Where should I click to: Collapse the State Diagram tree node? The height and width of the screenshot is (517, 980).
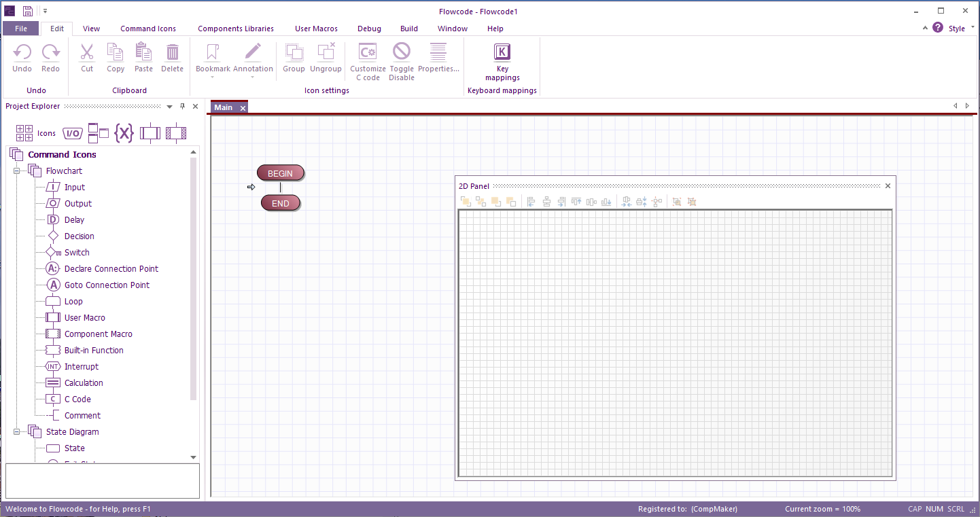(16, 432)
